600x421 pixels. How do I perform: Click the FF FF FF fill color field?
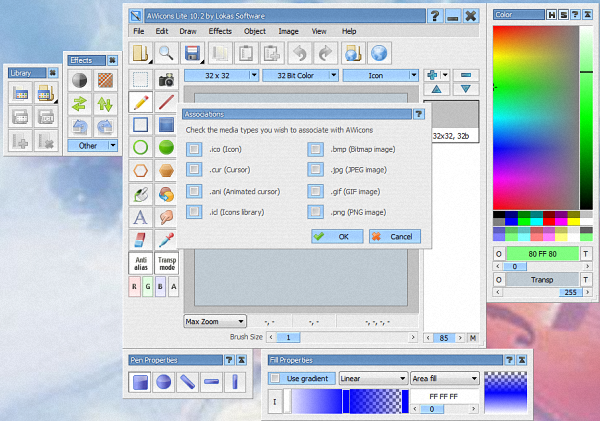444,397
